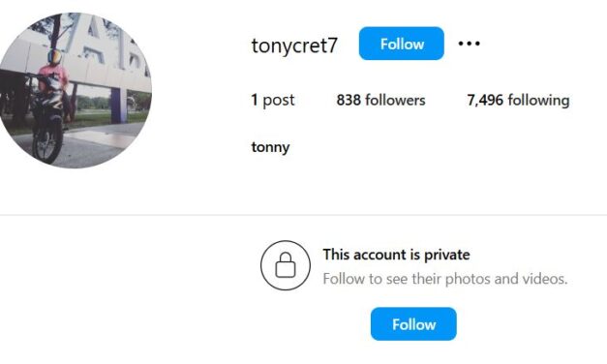Click "Follow to see their photos and videos" text

445,279
